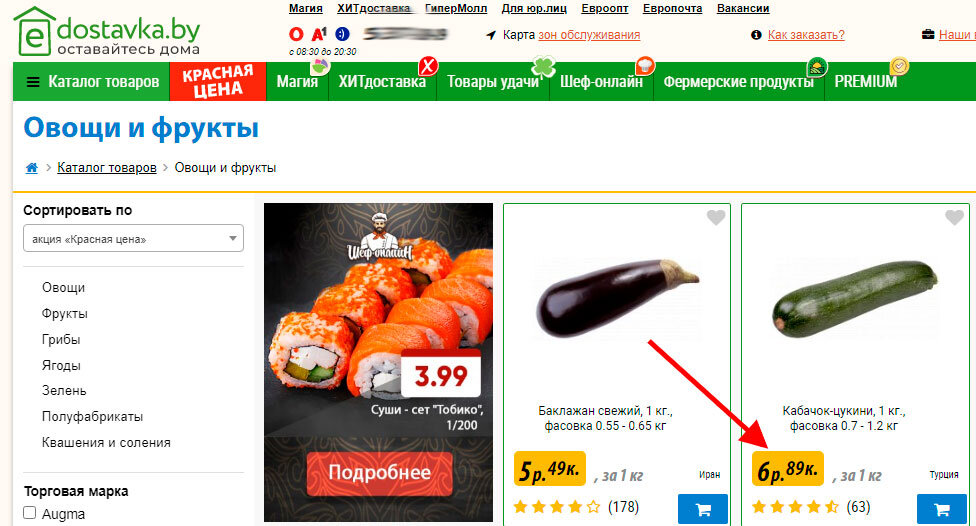The width and height of the screenshot is (976, 526).
Task: Open зон обслуживания map link
Action: [x=589, y=35]
